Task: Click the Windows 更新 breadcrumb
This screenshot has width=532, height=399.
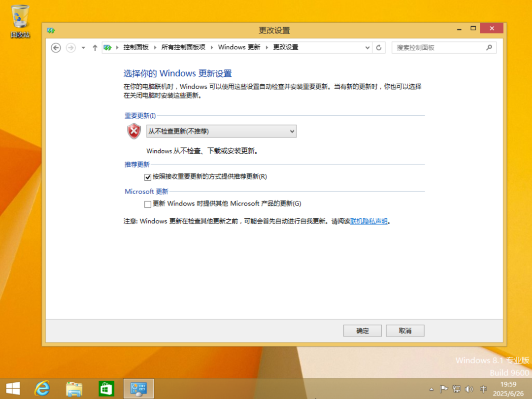Action: [239, 47]
